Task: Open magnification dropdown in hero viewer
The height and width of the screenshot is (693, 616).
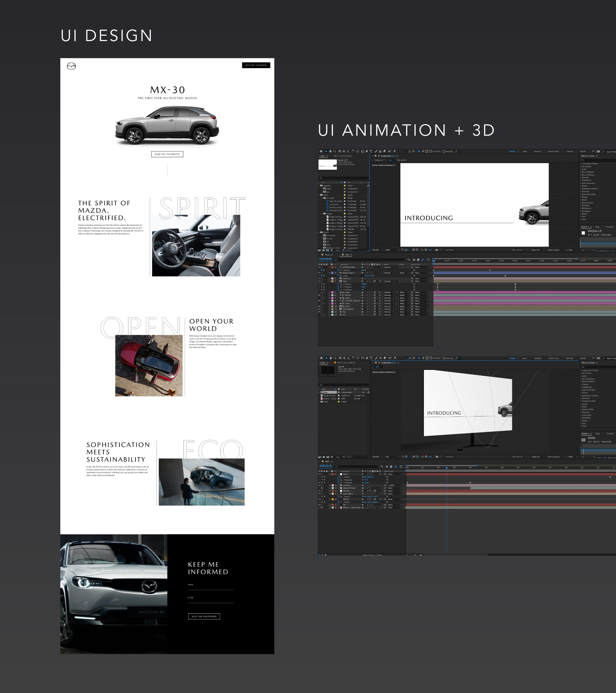Action: 377,250
